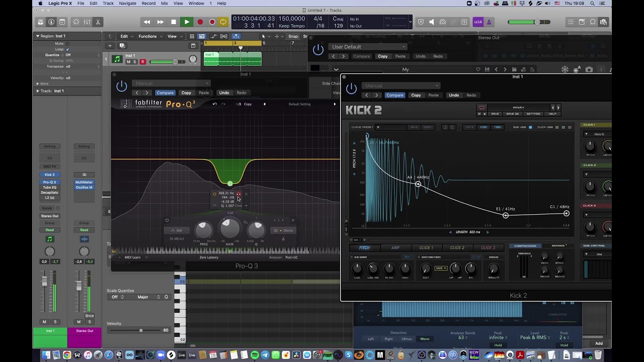644x362 pixels.
Task: Toggle the Mute checkbox in Region inspector
Action: tap(67, 44)
